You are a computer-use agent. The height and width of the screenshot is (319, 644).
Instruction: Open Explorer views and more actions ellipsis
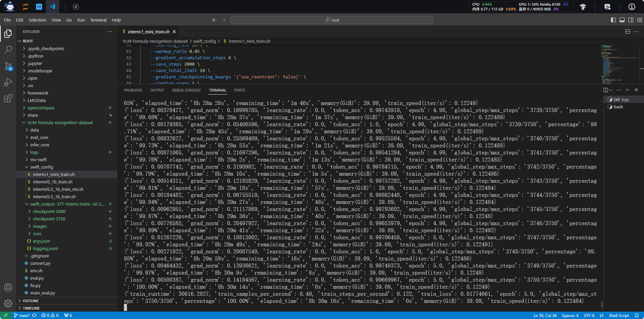pyautogui.click(x=109, y=32)
